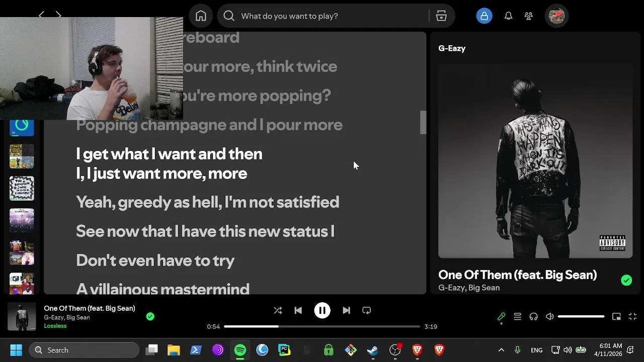Skip to the next track

(346, 311)
